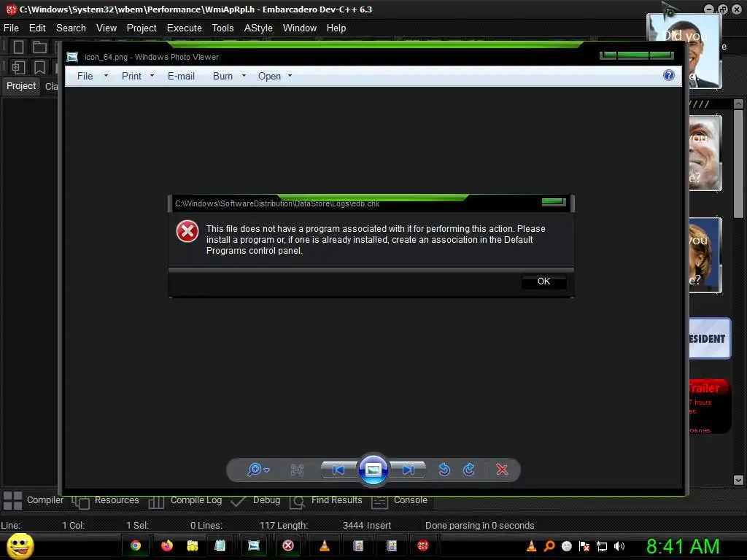Open Firefox from the taskbar
The image size is (747, 560).
click(167, 545)
